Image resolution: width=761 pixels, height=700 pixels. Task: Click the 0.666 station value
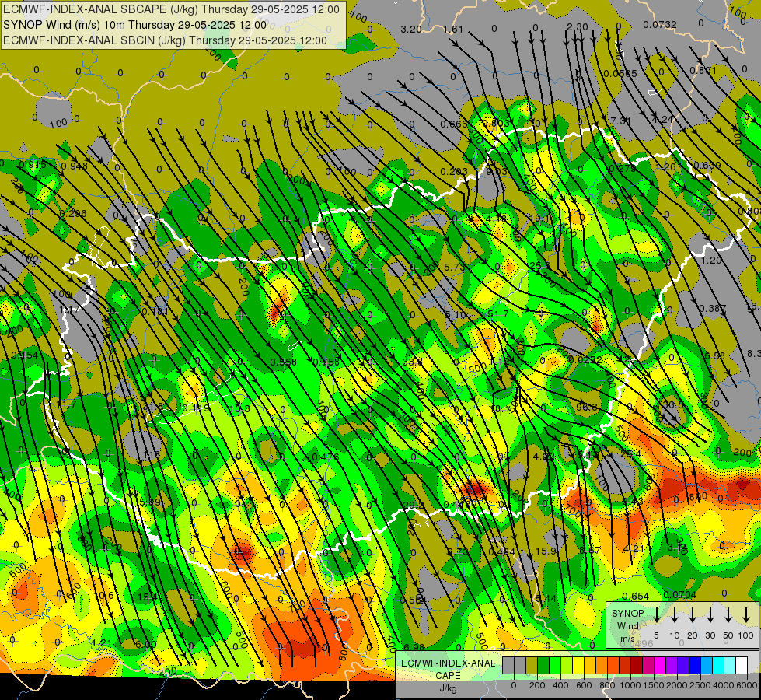click(x=454, y=124)
